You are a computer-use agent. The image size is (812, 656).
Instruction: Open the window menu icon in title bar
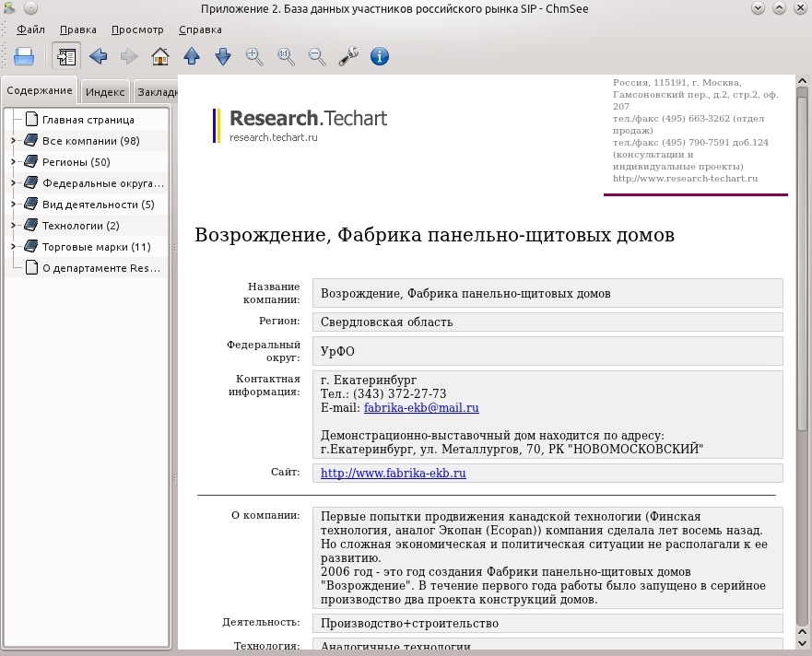point(9,7)
